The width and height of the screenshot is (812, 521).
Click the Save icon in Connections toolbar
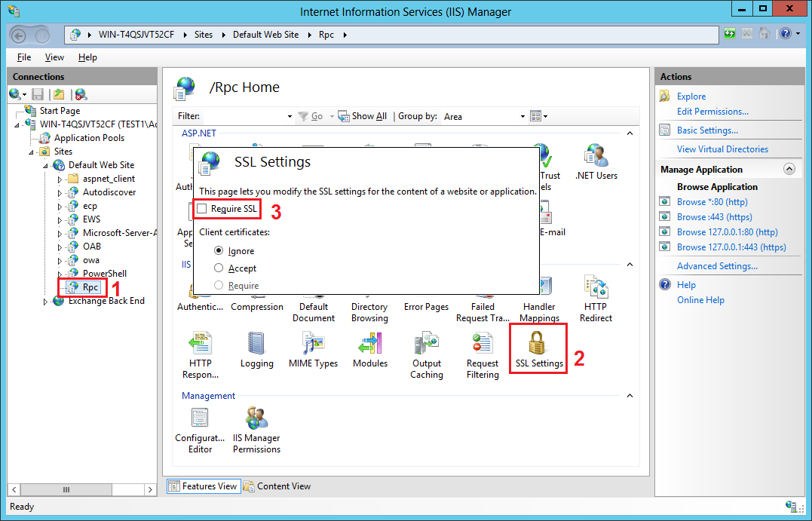point(38,94)
